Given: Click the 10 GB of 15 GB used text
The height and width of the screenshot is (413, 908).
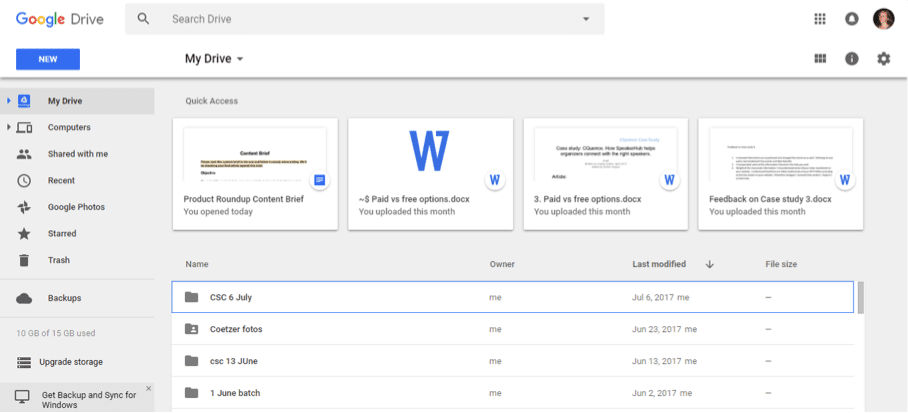Looking at the screenshot, I should click(x=56, y=334).
